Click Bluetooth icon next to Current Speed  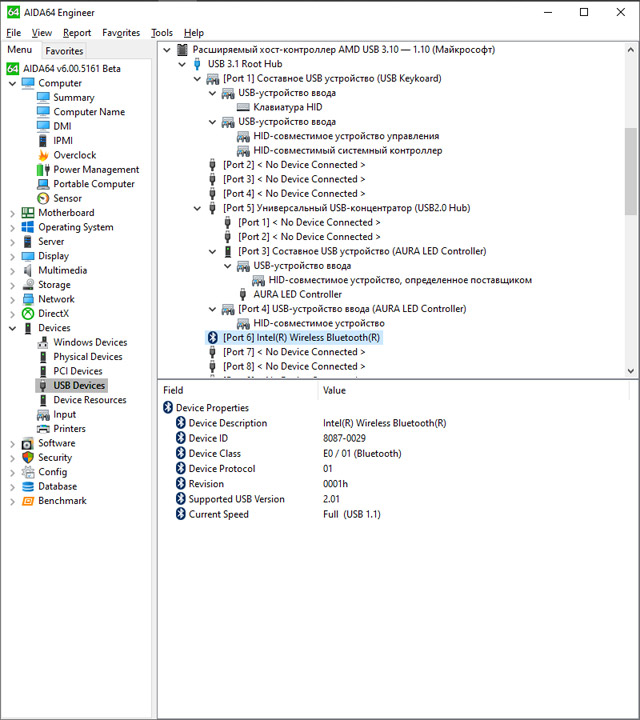pos(181,514)
